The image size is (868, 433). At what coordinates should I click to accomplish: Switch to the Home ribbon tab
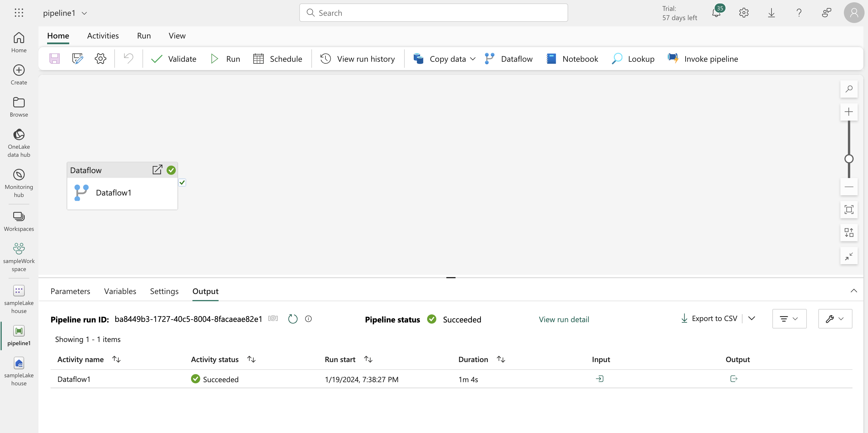(58, 36)
